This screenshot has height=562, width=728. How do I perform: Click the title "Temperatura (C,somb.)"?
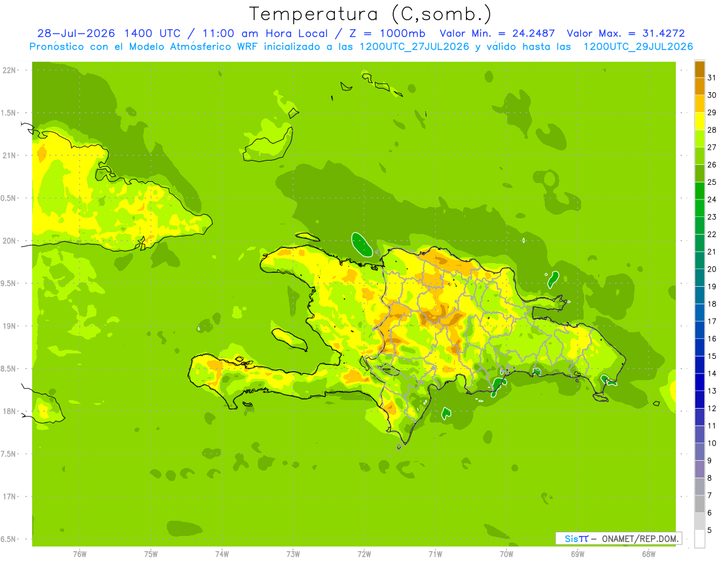370,14
